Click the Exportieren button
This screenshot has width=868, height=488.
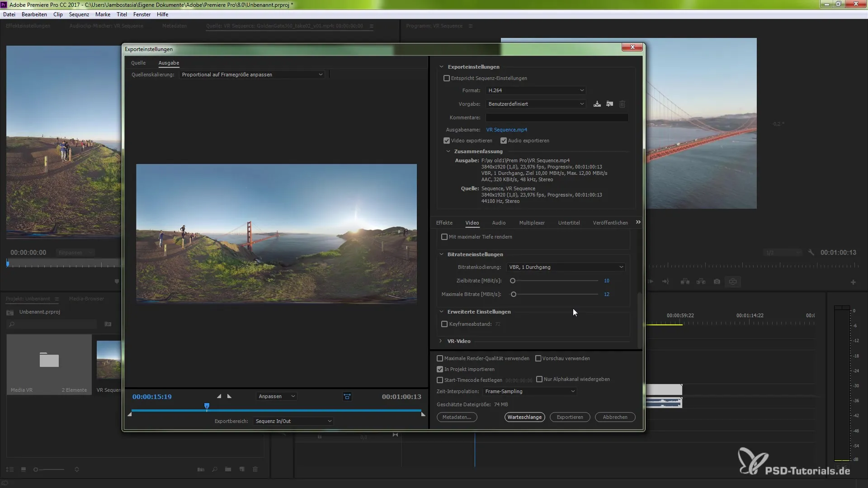(x=570, y=417)
